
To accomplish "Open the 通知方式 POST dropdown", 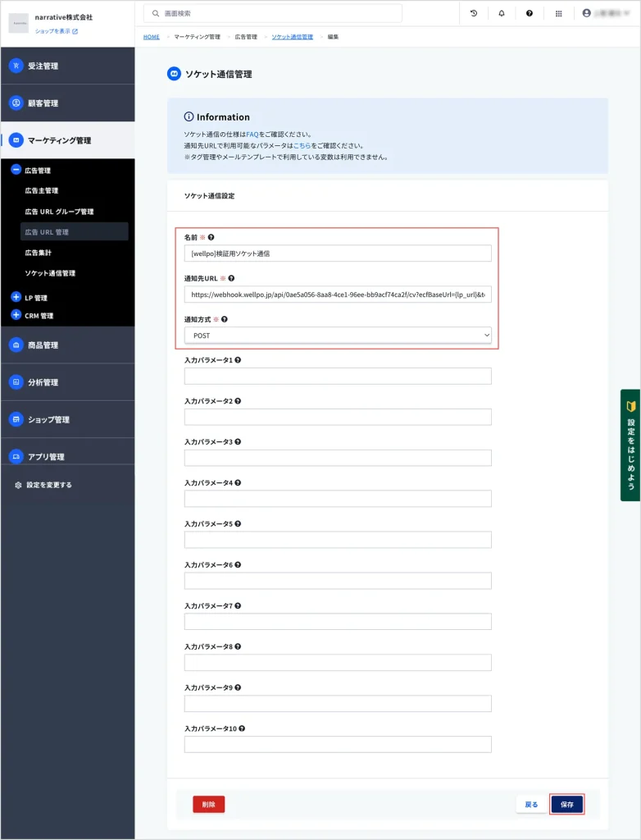I will (x=338, y=336).
